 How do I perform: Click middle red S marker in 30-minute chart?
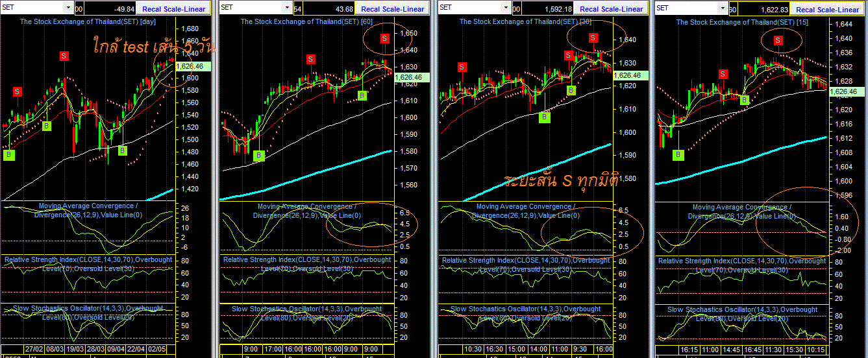coord(569,56)
